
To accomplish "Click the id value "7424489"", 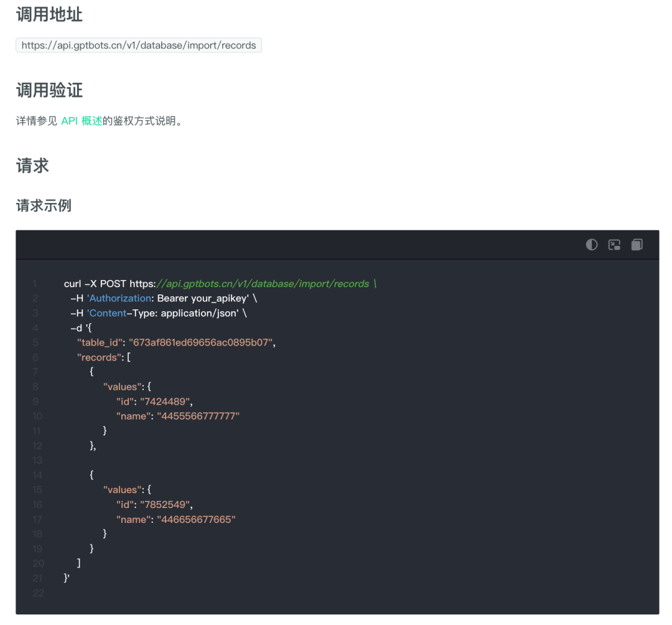I will coord(165,402).
